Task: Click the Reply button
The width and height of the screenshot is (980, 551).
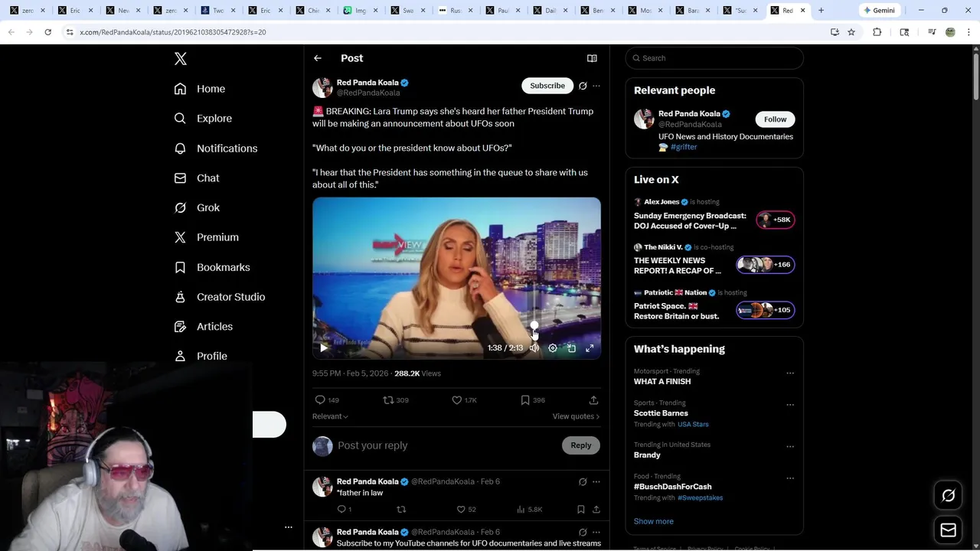Action: 581,445
